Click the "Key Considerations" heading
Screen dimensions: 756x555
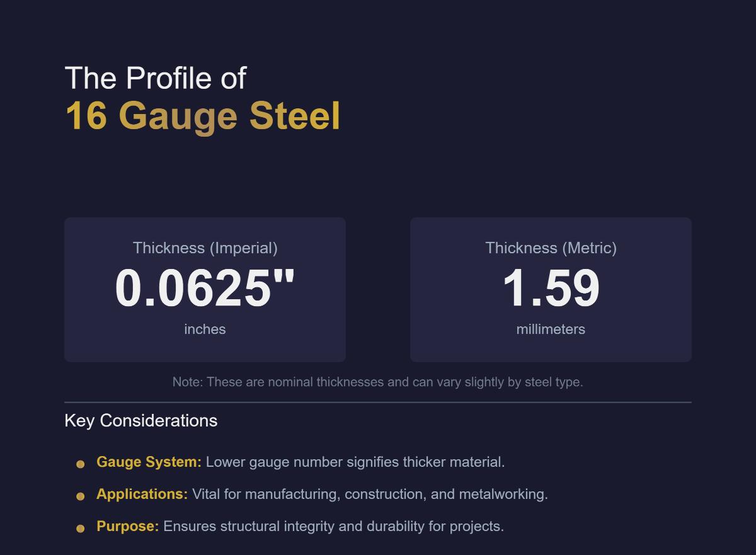click(141, 421)
